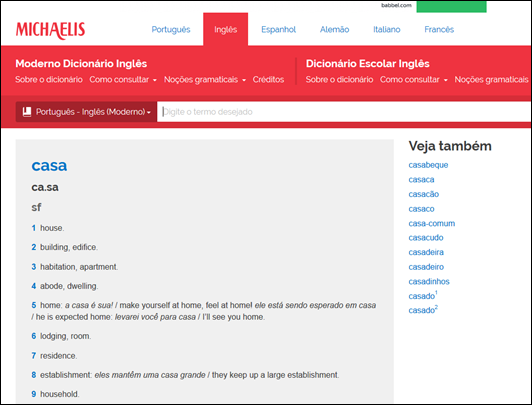Click definition 2 building, edifice
This screenshot has height=405, width=532.
[64, 247]
